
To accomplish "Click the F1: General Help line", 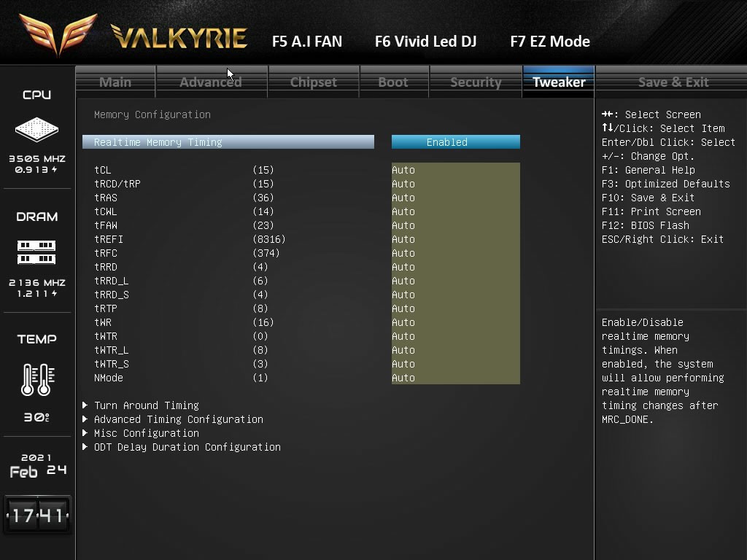I will coord(649,170).
